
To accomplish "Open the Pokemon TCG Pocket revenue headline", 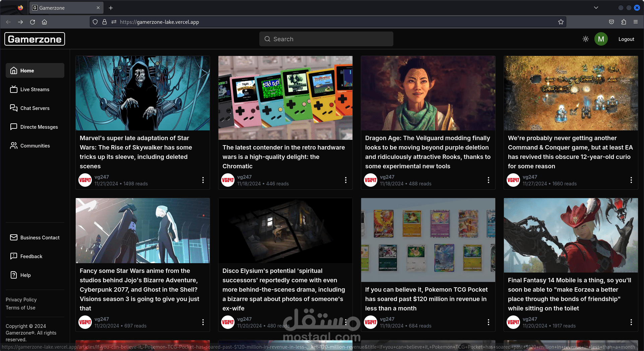I will click(x=426, y=299).
